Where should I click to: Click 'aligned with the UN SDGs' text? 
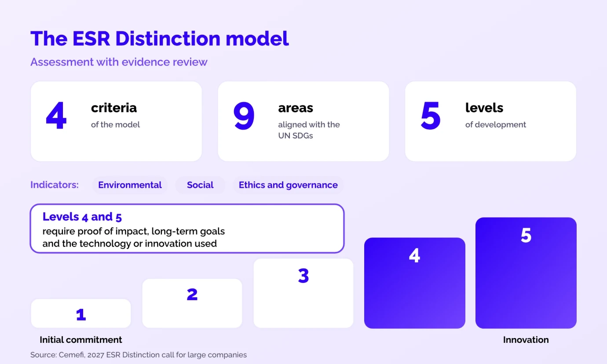[309, 130]
